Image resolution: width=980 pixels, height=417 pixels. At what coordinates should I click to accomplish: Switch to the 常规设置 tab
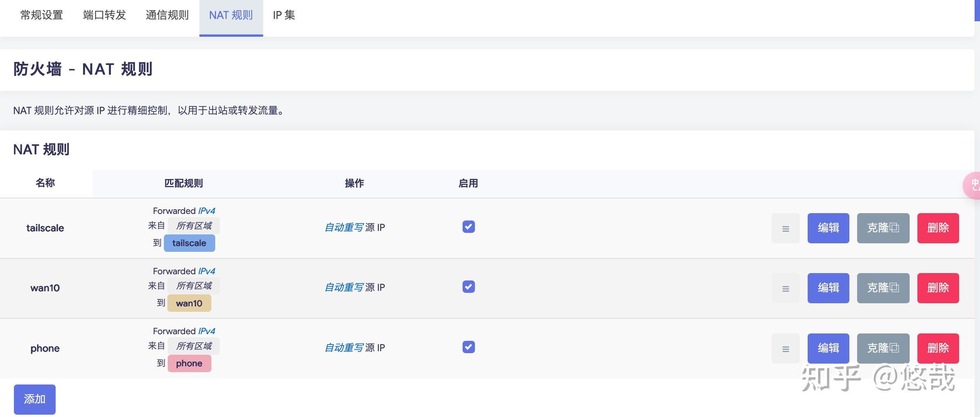tap(41, 15)
